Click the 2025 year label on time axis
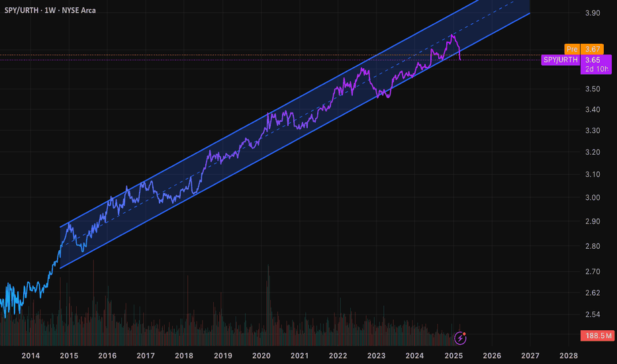 453,356
